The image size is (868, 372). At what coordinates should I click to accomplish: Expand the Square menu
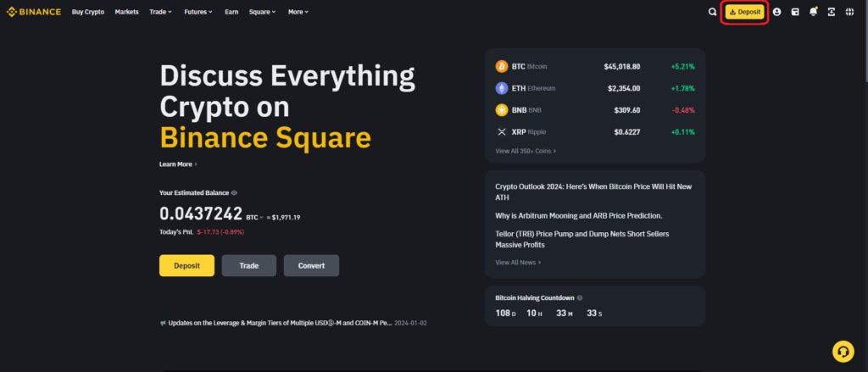[262, 12]
